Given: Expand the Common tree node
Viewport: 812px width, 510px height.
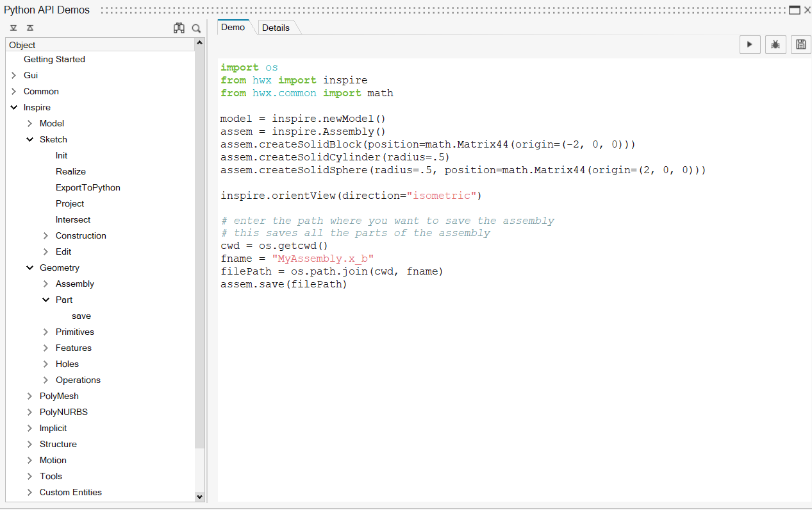Looking at the screenshot, I should click(x=14, y=91).
